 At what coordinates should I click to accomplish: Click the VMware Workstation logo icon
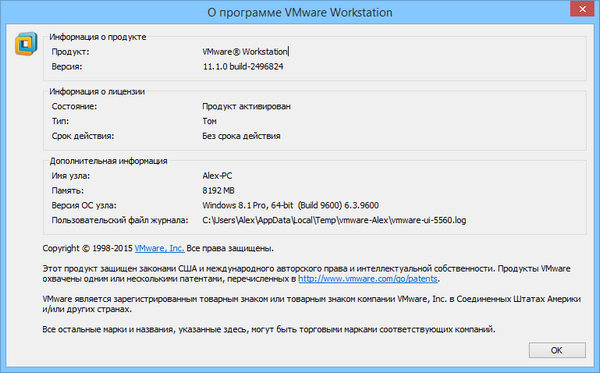(26, 44)
